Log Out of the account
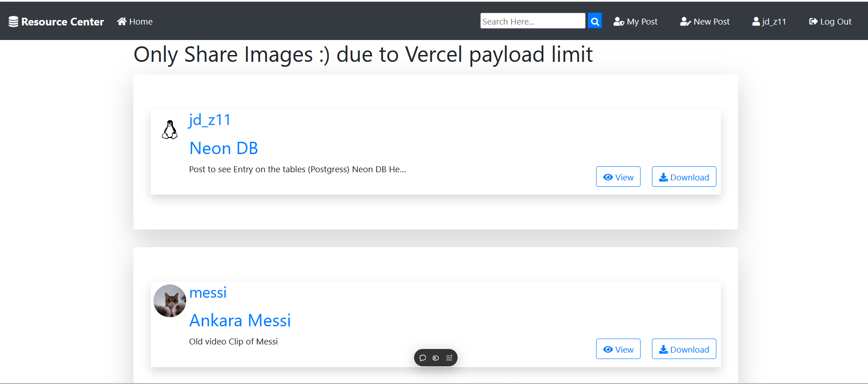868x384 pixels. coord(830,21)
